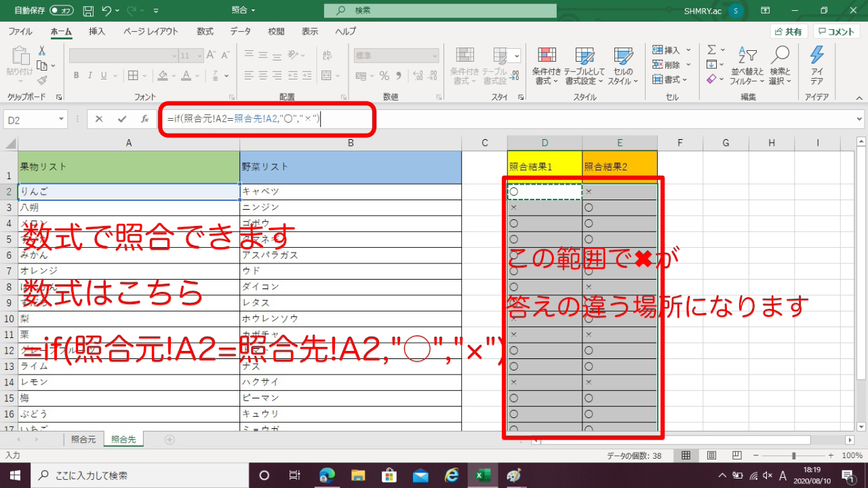Click the zoom slider handle
The image size is (868, 488).
tap(793, 455)
